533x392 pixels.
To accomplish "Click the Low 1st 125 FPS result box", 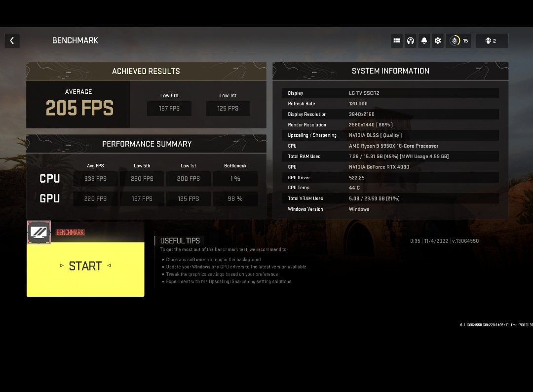I will click(x=228, y=109).
